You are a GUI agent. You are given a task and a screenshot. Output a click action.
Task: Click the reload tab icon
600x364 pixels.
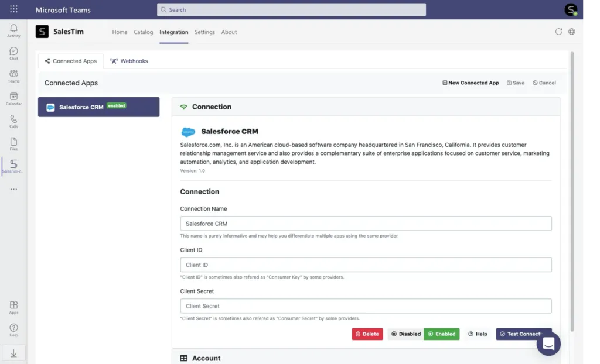point(558,32)
